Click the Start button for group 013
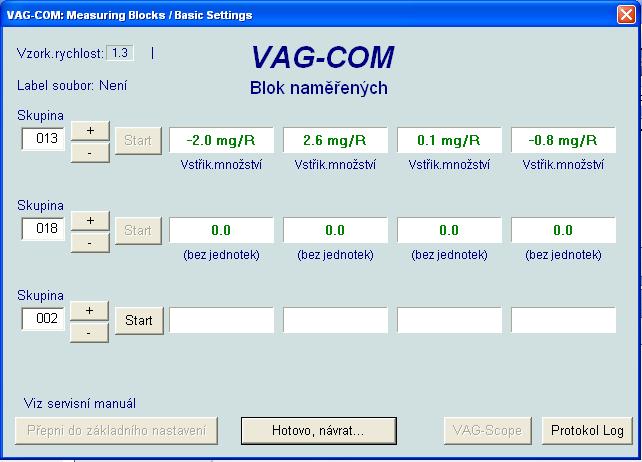 click(x=138, y=141)
